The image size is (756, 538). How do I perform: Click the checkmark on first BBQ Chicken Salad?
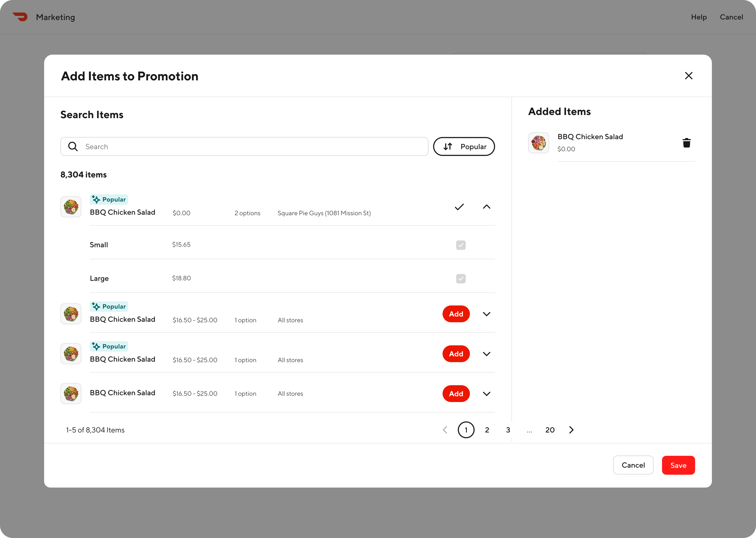click(459, 207)
